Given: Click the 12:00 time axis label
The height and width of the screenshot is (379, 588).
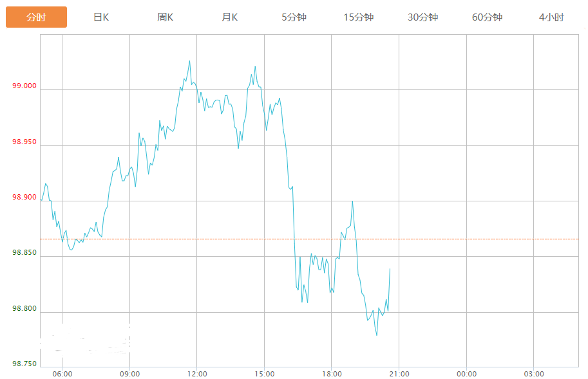Looking at the screenshot, I should coord(197,374).
